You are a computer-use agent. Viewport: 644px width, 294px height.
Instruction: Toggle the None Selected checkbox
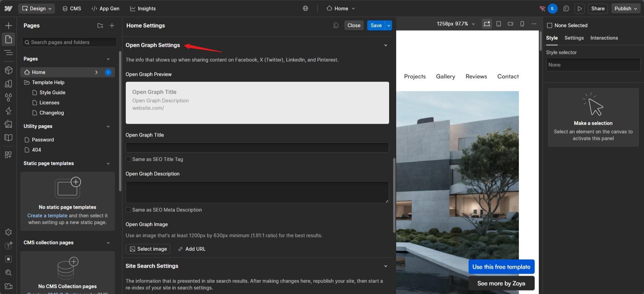tap(549, 25)
